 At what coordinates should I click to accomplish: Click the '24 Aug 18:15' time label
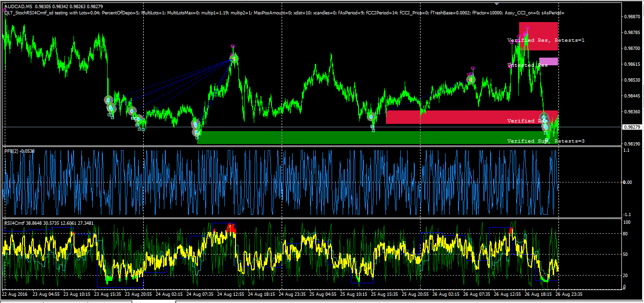tap(260, 294)
